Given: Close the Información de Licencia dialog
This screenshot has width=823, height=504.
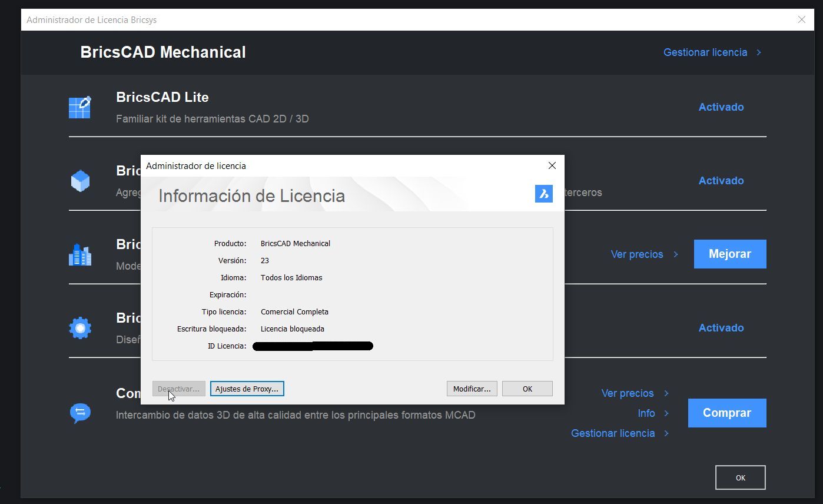Looking at the screenshot, I should [x=552, y=166].
